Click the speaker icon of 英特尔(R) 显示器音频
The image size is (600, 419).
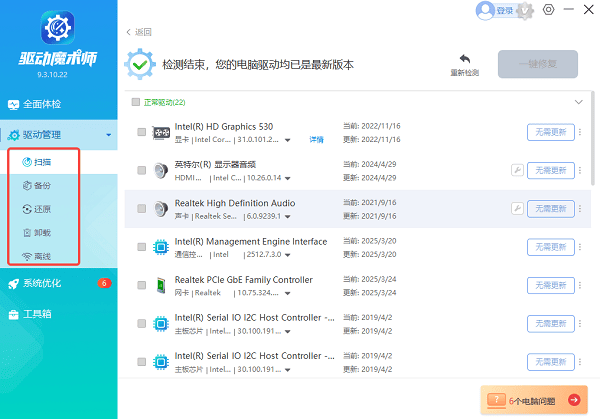(x=161, y=171)
